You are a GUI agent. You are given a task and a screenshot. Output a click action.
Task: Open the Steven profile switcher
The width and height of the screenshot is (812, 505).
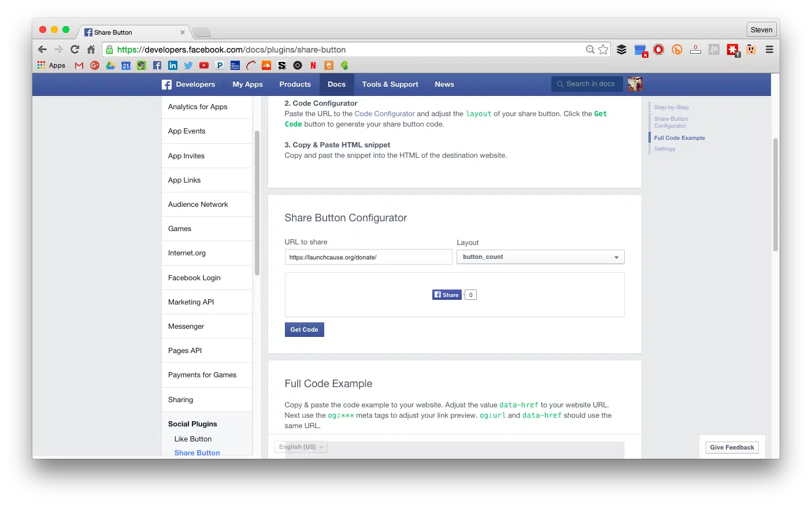tap(761, 30)
